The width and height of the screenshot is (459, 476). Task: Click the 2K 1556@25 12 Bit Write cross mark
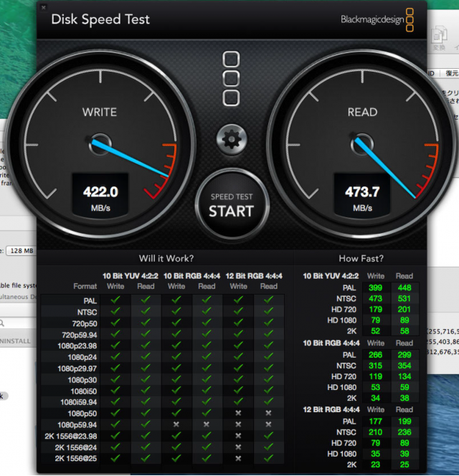click(x=238, y=458)
